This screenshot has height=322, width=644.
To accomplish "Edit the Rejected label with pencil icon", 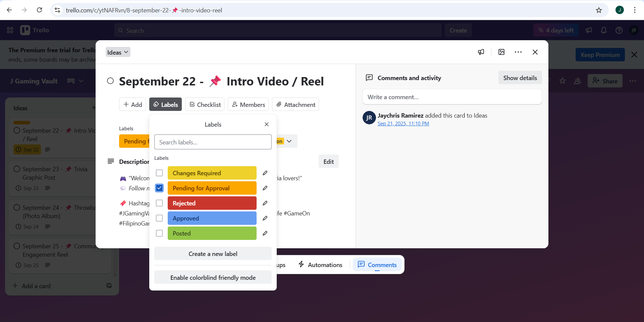I will tap(265, 203).
